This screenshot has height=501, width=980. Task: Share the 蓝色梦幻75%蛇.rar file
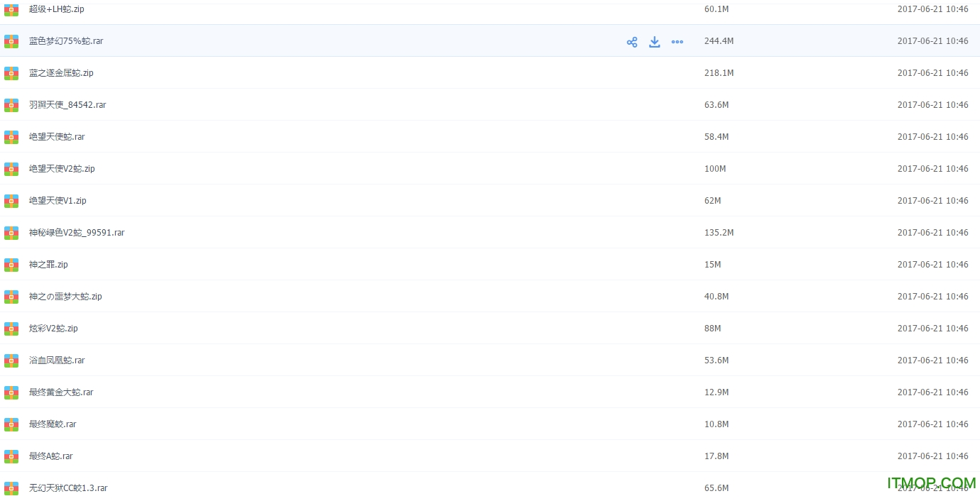pyautogui.click(x=632, y=42)
